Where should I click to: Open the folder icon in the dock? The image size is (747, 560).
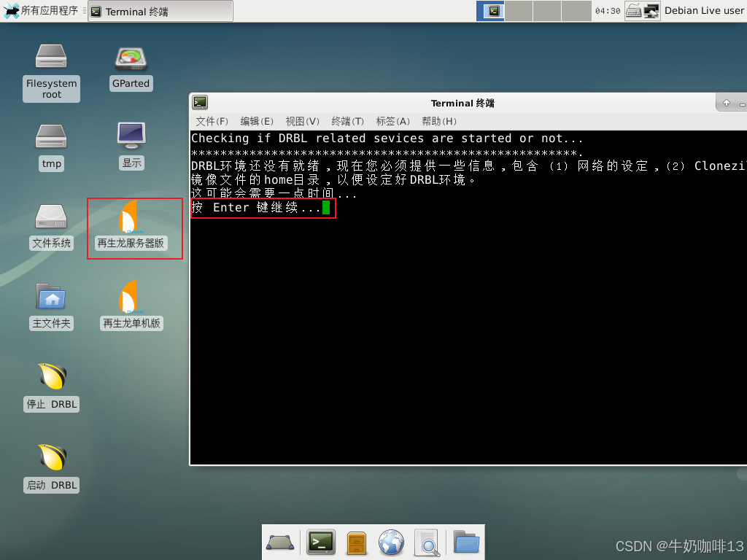(x=466, y=542)
